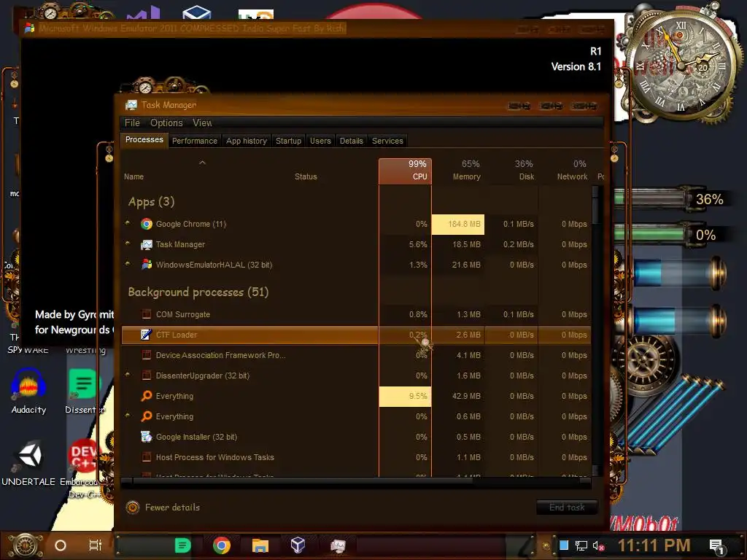Click the Task Manager taskbar icon
747x560 pixels.
(x=338, y=545)
